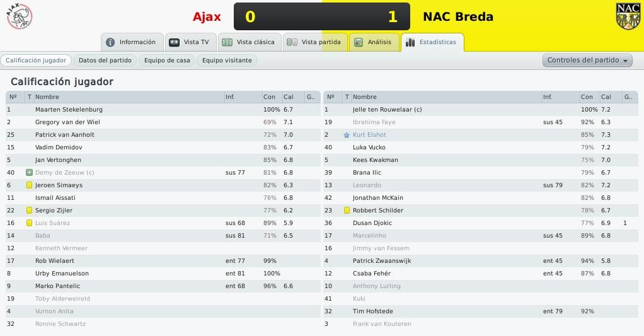
Task: Open the Equipo visitante view
Action: pyautogui.click(x=227, y=61)
